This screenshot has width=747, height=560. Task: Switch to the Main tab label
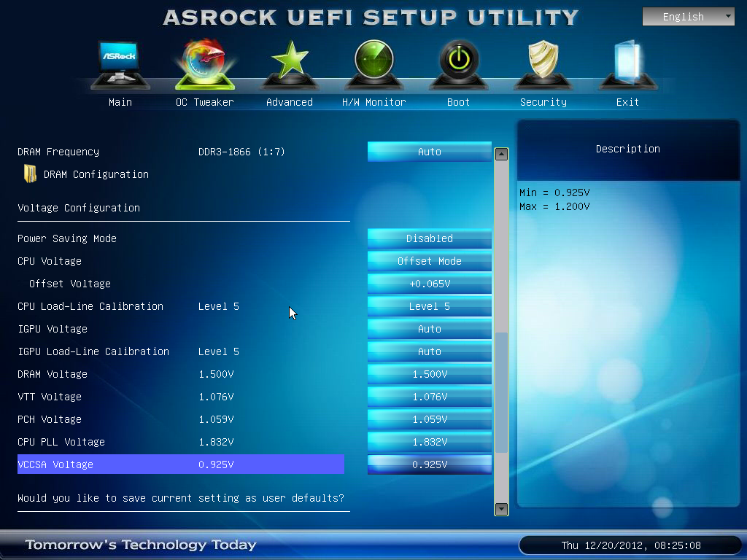click(x=120, y=102)
